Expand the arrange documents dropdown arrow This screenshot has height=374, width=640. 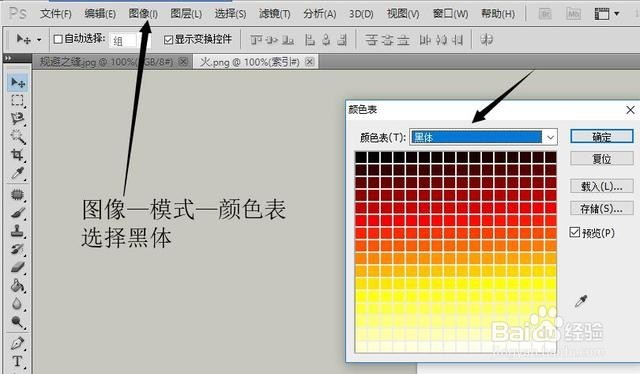617,14
